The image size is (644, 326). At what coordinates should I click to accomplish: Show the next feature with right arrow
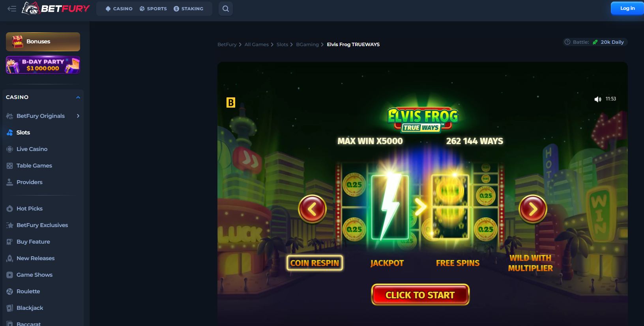pos(533,209)
